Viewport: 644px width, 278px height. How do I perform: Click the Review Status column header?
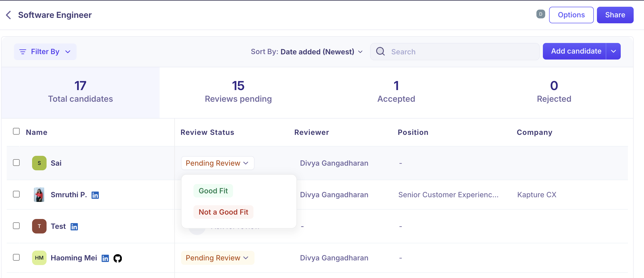(x=207, y=132)
